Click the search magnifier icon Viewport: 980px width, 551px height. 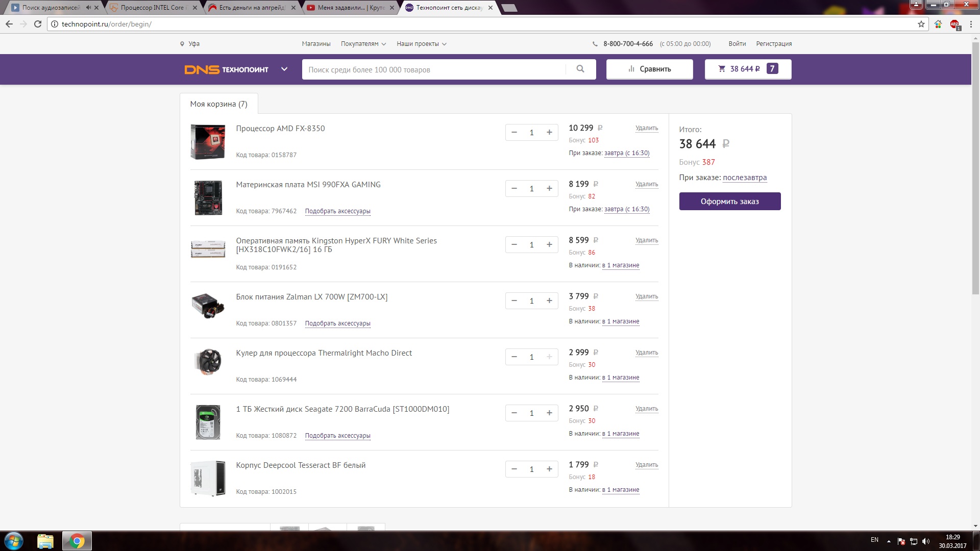coord(580,69)
